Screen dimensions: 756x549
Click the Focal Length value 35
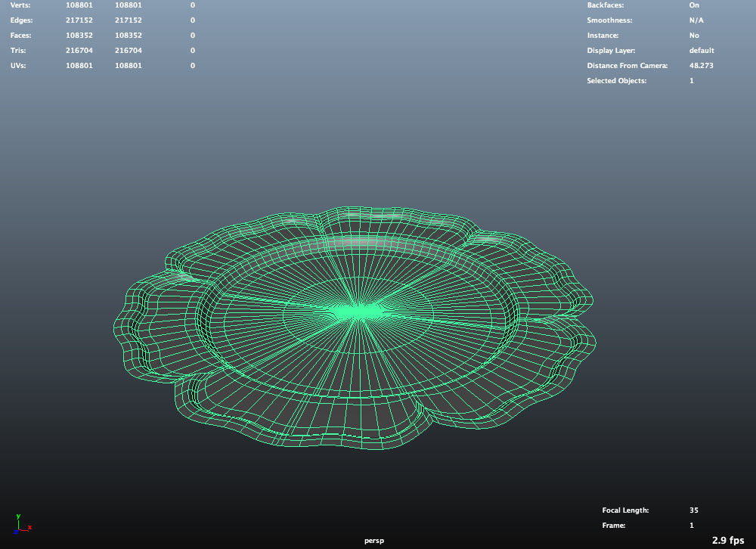[694, 510]
